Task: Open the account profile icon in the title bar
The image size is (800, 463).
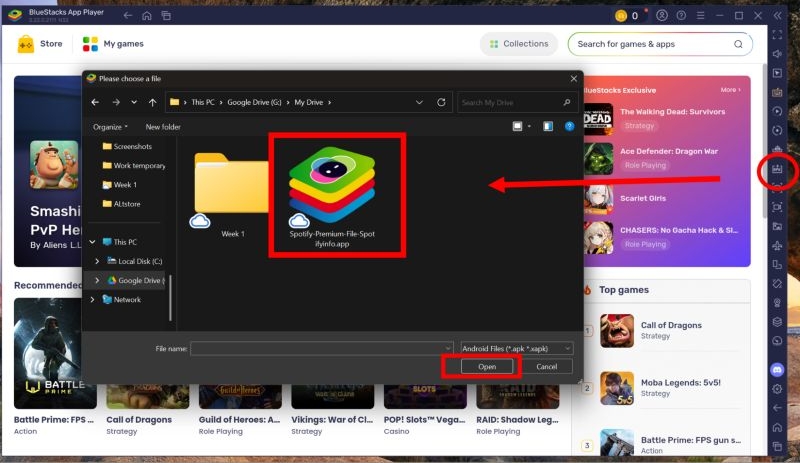Action: pos(662,15)
